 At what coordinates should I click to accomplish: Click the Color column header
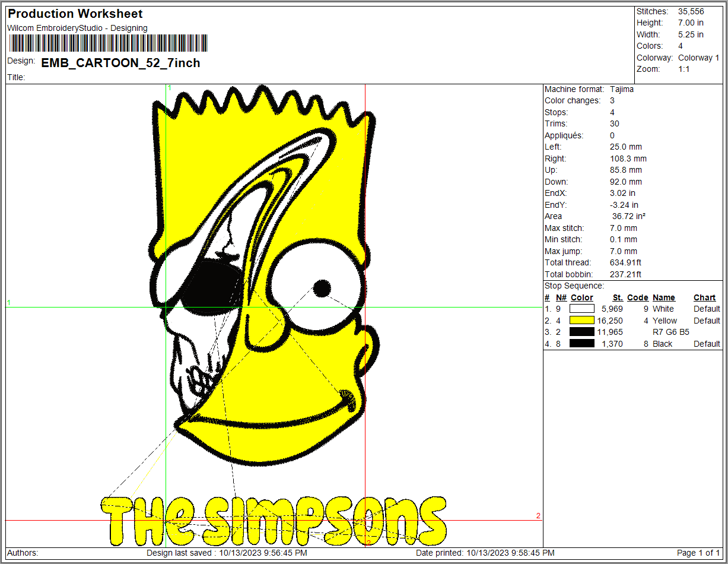(581, 297)
